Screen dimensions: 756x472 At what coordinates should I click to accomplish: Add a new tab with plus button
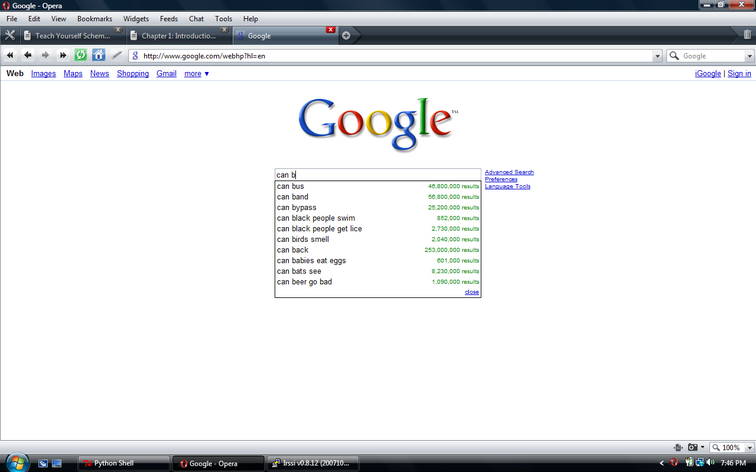pyautogui.click(x=346, y=36)
